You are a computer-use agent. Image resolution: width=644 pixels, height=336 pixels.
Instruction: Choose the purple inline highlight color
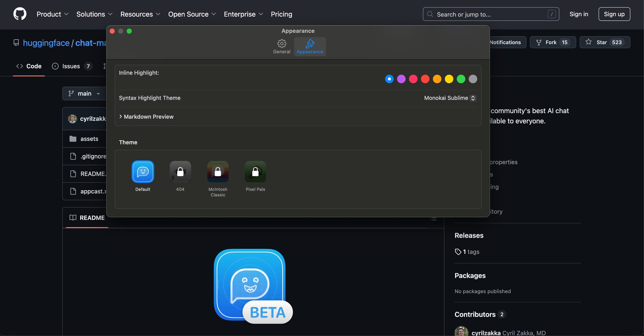point(401,79)
